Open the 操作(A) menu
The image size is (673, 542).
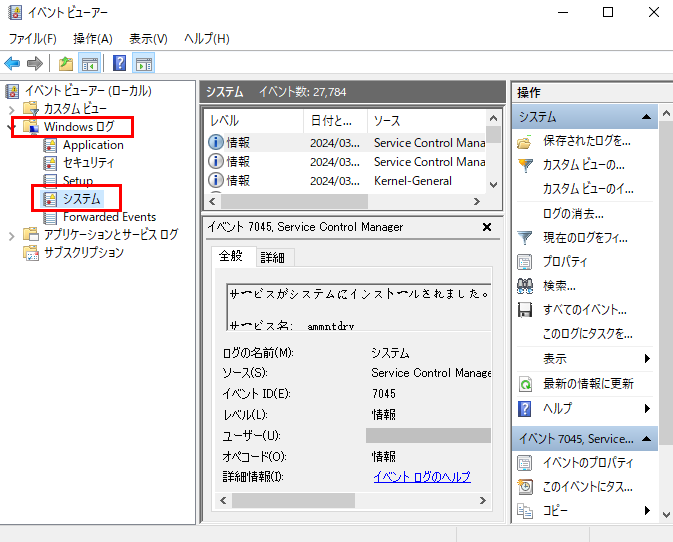[x=93, y=39]
